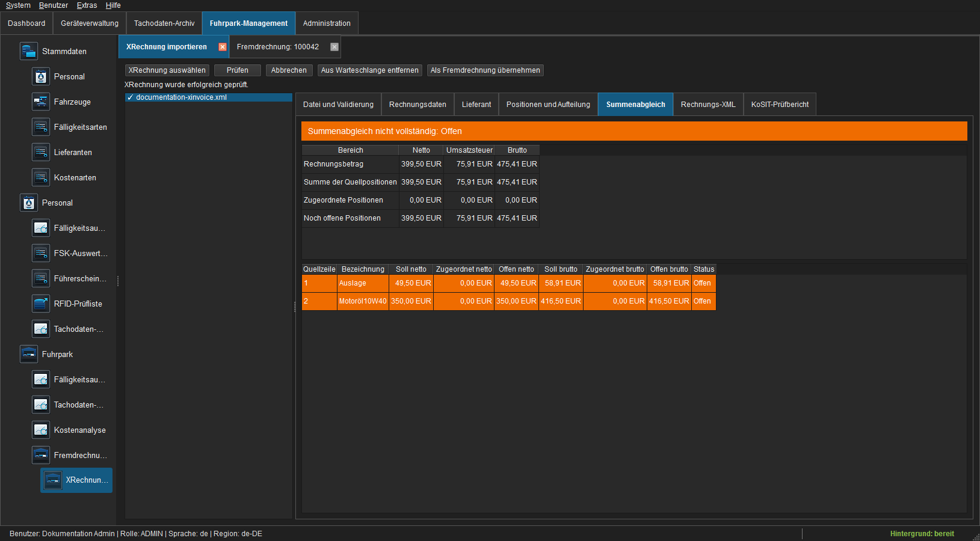Click the Als Fremdrechnung übernehmen button
Viewport: 980px width, 541px height.
[x=485, y=70]
